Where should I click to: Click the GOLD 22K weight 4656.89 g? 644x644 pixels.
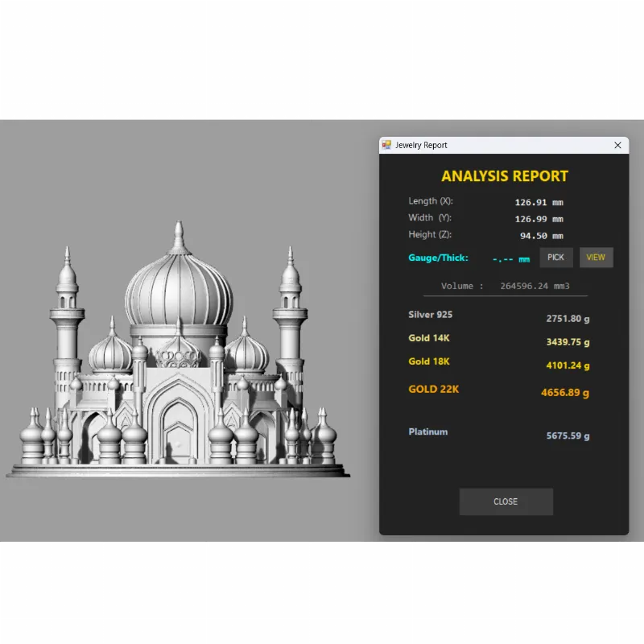[564, 393]
